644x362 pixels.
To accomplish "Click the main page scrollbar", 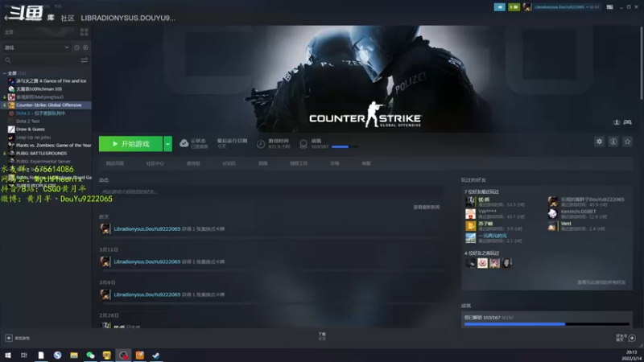I will [641, 62].
